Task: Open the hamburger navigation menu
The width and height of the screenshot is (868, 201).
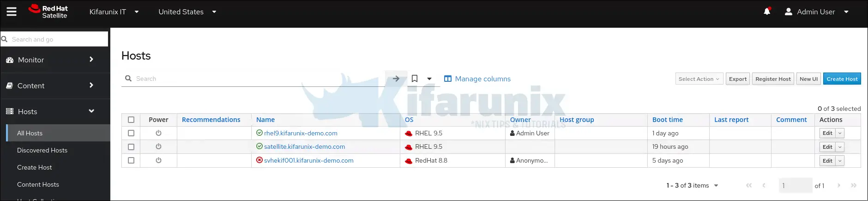Action: tap(12, 12)
